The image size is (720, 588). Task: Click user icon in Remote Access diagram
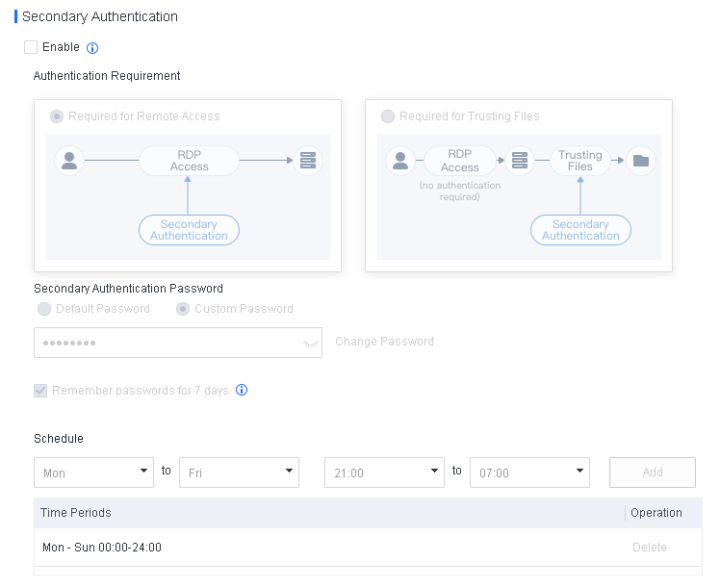click(x=68, y=160)
